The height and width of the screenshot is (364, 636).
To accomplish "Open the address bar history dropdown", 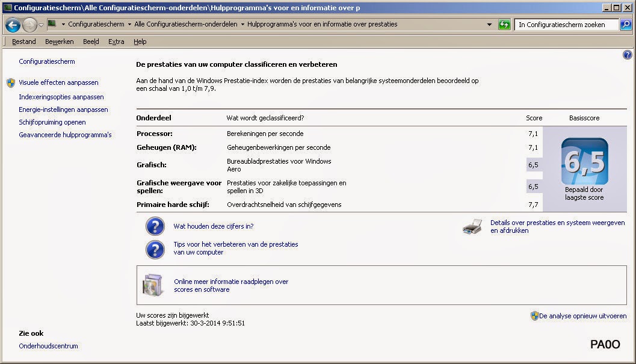I will pos(489,24).
